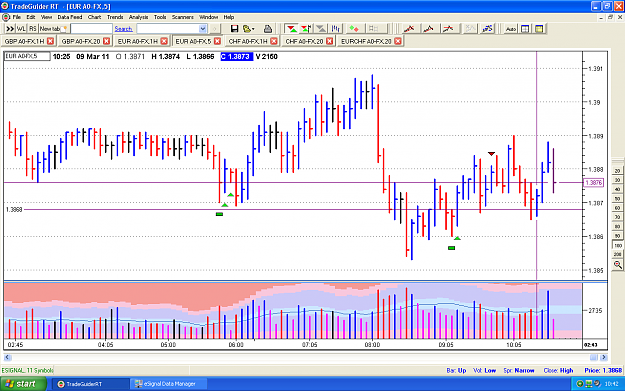Open the WL watchlist button

(21, 29)
